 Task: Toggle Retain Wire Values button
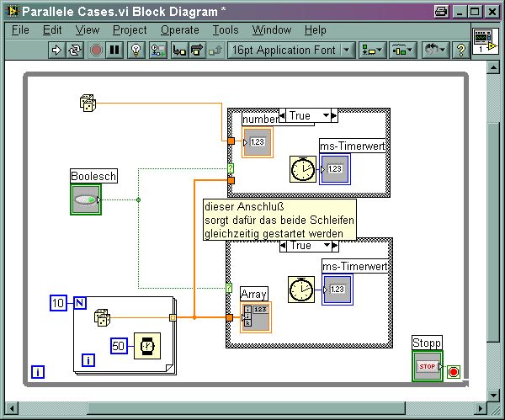(158, 51)
